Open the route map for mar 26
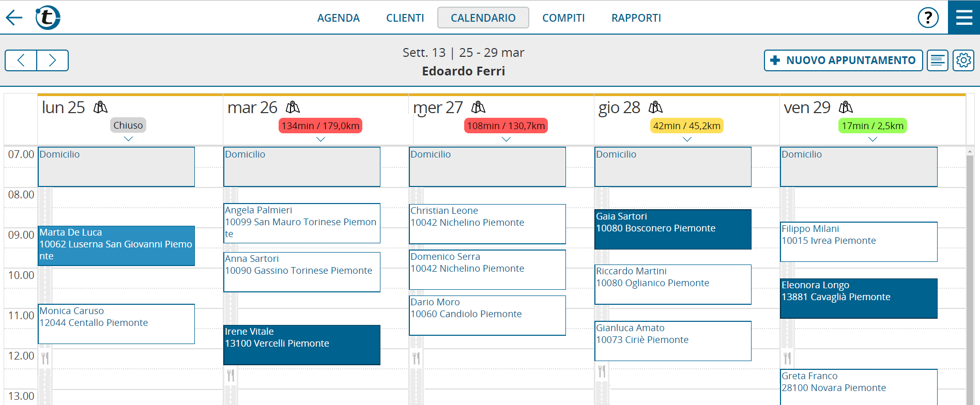Screen dimensions: 980x405 click(293, 107)
